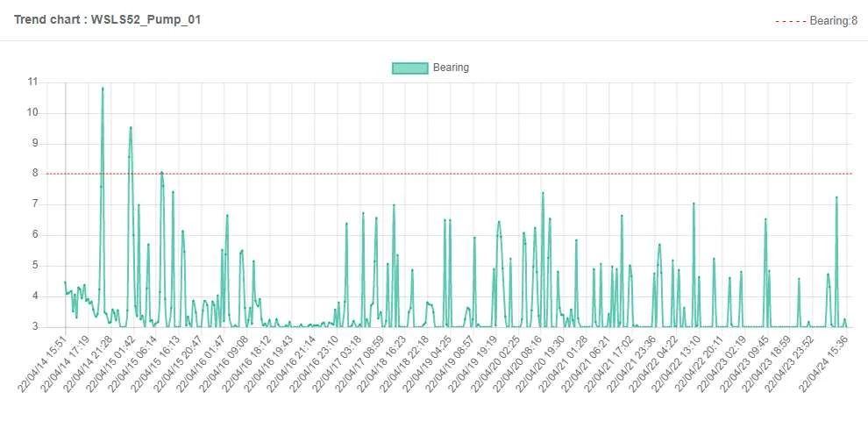Image resolution: width=868 pixels, height=421 pixels.
Task: Click x-axis label 22/04/16 23:10
Action: [x=315, y=363]
